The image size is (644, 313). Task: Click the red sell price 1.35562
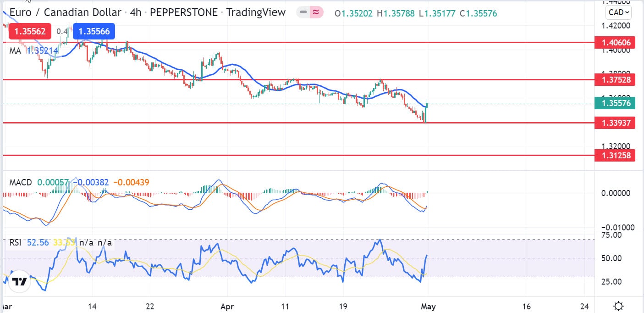[x=30, y=32]
